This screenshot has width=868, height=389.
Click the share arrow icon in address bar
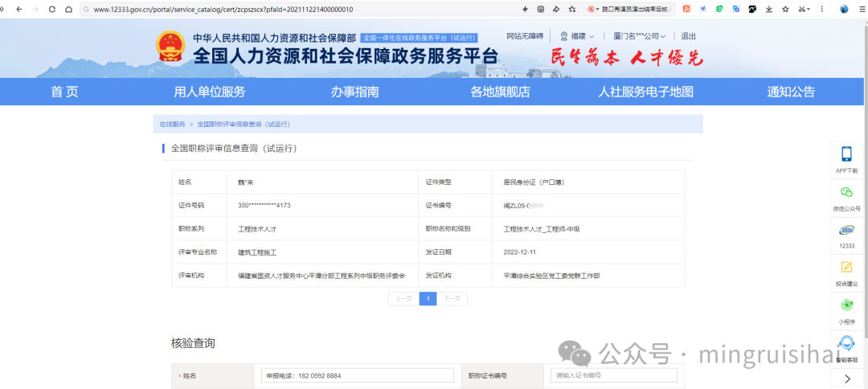(556, 10)
